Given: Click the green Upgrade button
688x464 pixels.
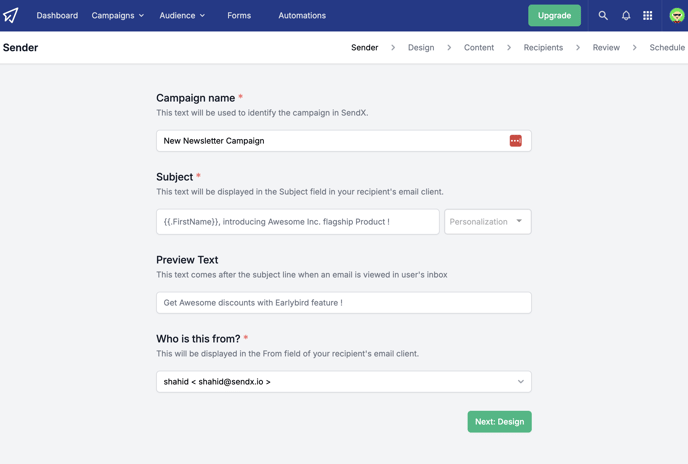Looking at the screenshot, I should [554, 15].
